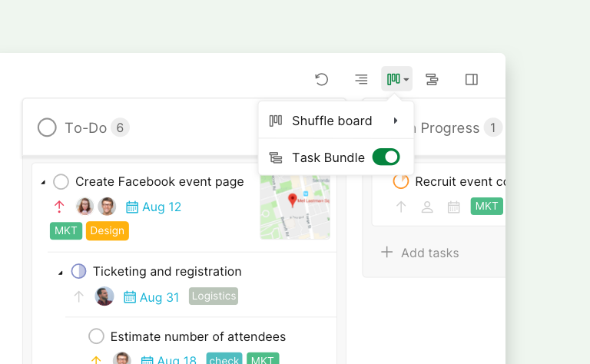
Task: Click the Task Bundle hierarchy icon
Action: tap(276, 157)
